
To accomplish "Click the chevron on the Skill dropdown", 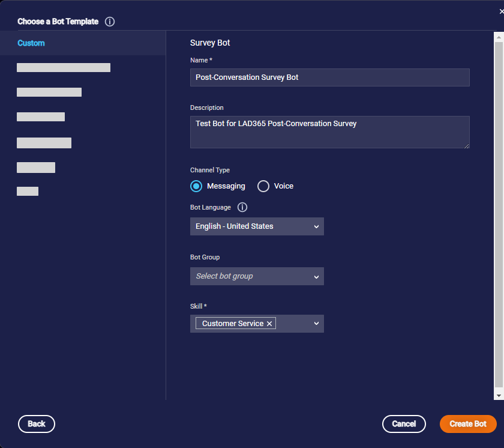I will pos(317,323).
